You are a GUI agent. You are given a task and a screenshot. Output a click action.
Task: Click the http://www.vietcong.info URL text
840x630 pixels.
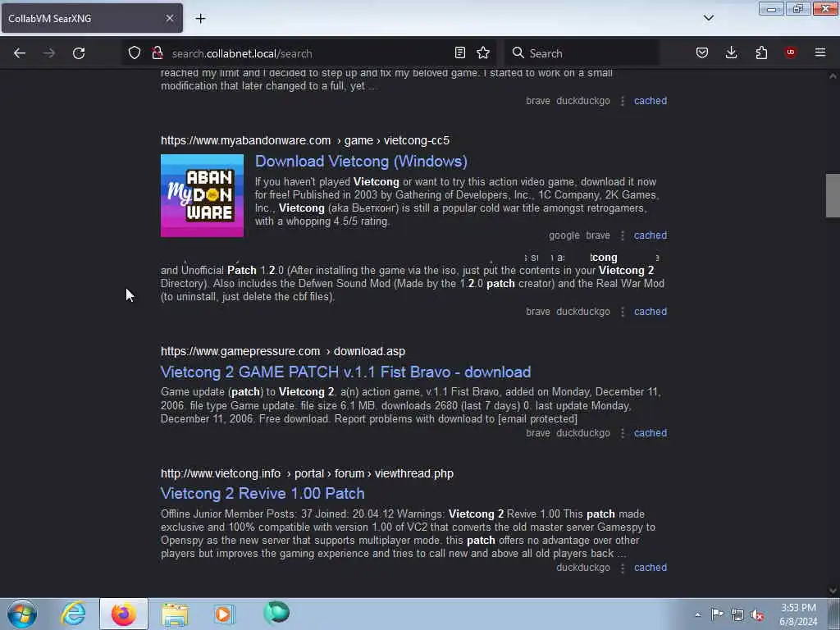(x=220, y=473)
